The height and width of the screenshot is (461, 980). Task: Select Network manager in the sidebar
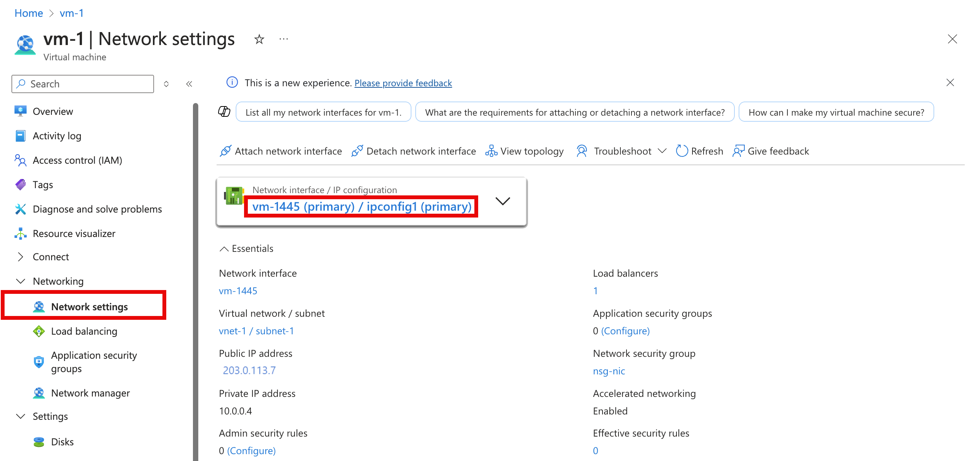[90, 393]
